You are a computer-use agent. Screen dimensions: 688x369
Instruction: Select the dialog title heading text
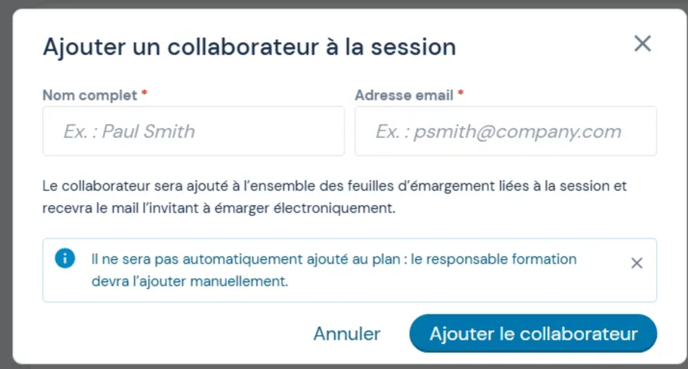[x=249, y=47]
